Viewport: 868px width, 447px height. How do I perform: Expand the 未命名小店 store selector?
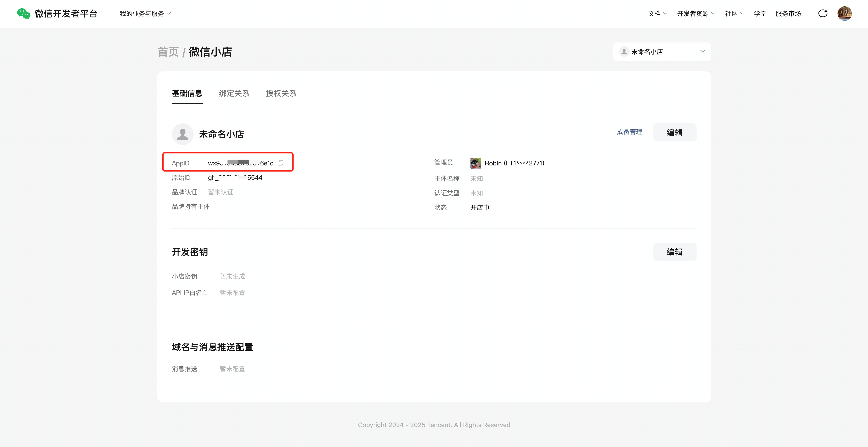[703, 52]
